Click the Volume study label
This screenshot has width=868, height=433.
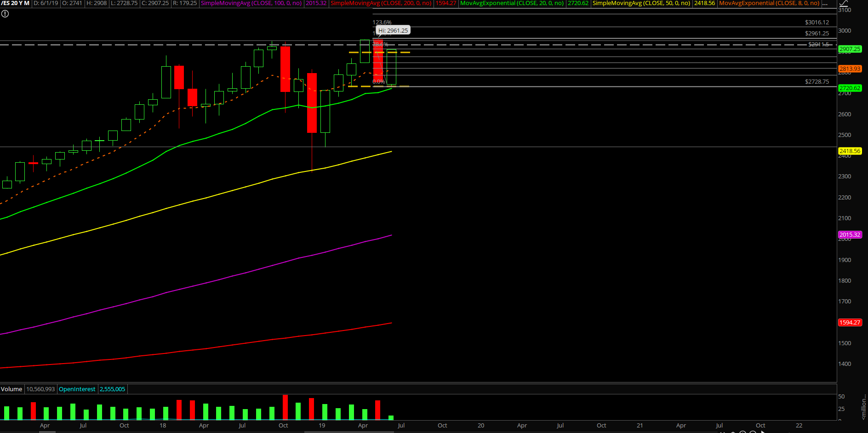(11, 389)
